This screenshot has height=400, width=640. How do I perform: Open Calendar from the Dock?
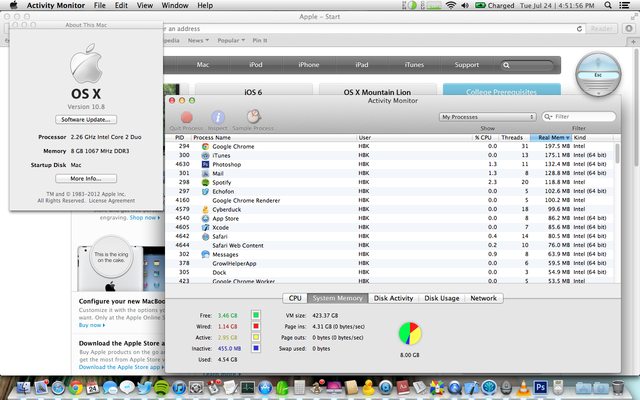[x=93, y=387]
